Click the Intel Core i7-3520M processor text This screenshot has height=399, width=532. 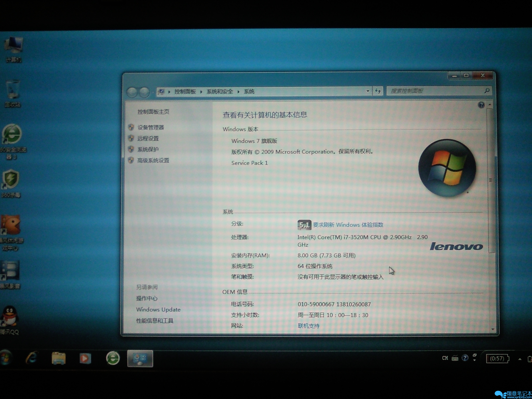point(362,241)
